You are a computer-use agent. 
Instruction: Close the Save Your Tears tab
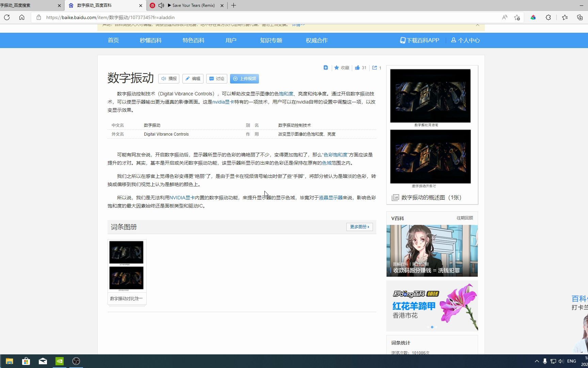click(222, 5)
